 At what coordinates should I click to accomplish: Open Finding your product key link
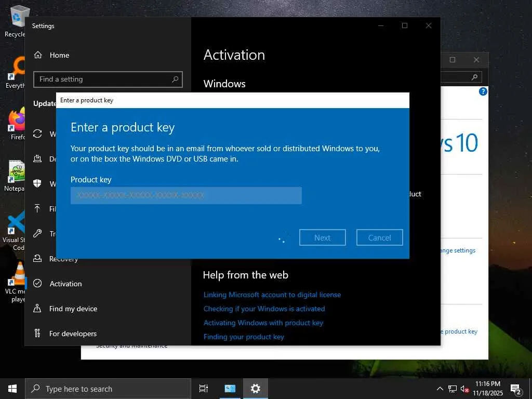[x=244, y=337]
